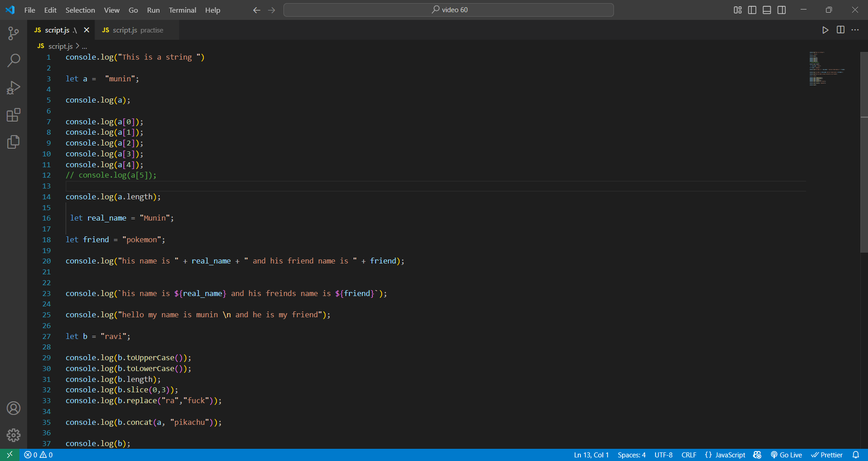Change CRLF end of line sequence
Image resolution: width=868 pixels, height=461 pixels.
pyautogui.click(x=689, y=455)
